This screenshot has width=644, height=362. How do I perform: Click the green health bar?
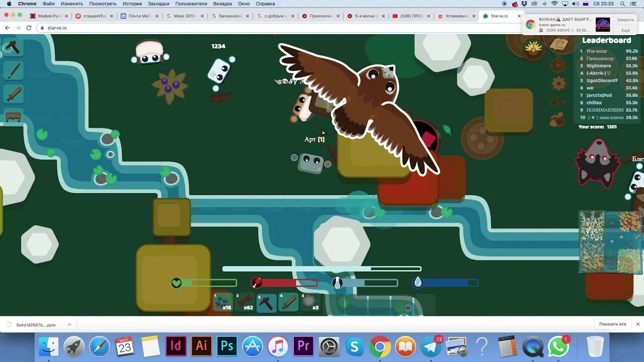(x=204, y=283)
